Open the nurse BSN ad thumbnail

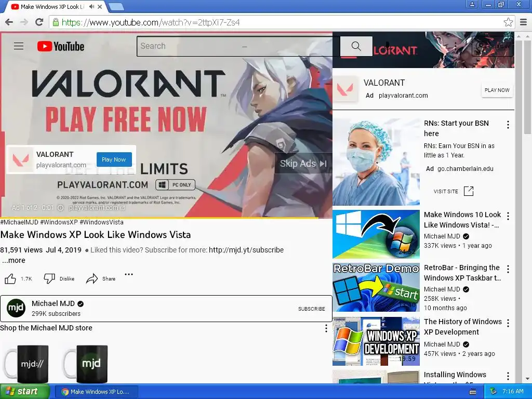pyautogui.click(x=376, y=162)
